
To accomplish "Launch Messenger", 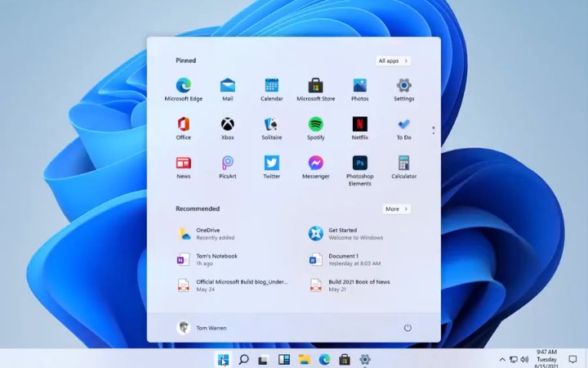I will [x=316, y=167].
